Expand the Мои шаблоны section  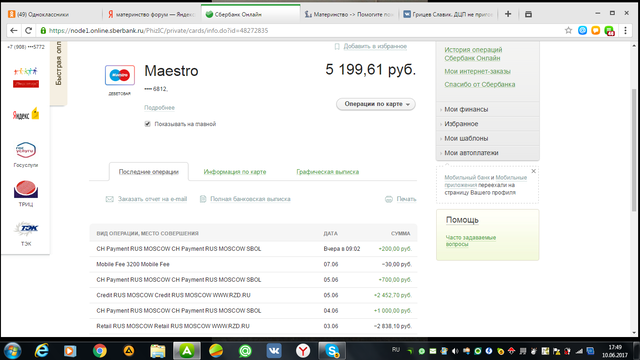[488, 138]
